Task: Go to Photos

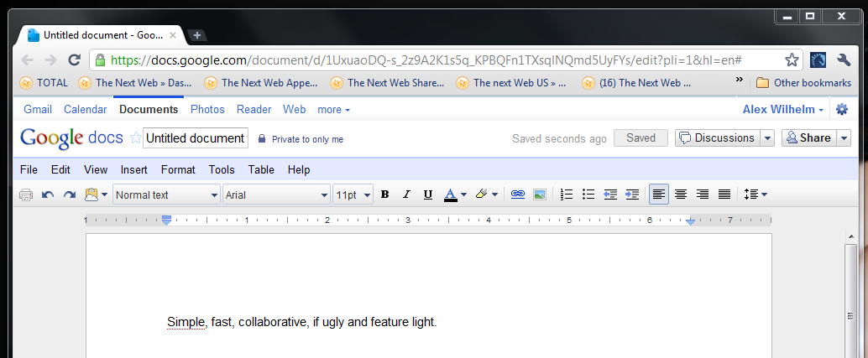Action: click(x=207, y=109)
